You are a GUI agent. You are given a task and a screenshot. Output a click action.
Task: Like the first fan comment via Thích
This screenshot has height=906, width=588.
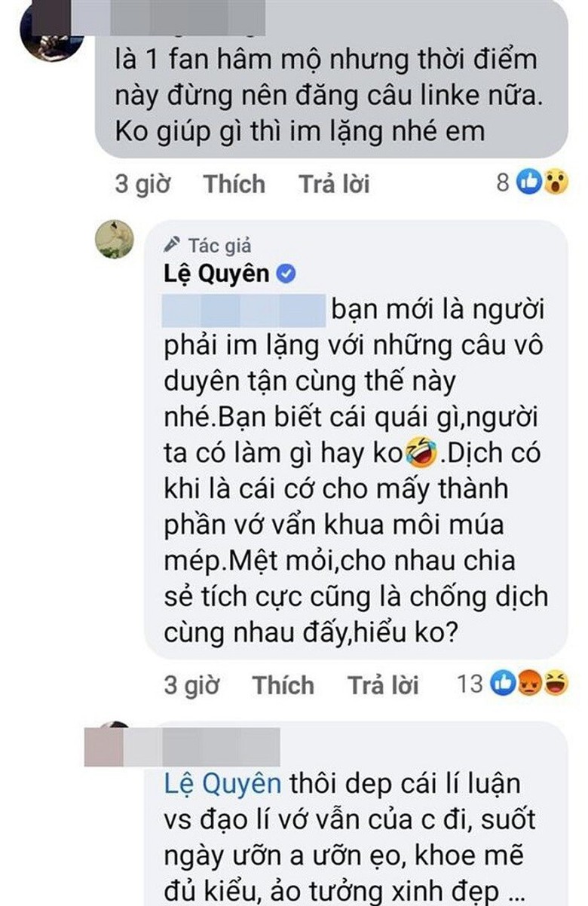(x=234, y=184)
